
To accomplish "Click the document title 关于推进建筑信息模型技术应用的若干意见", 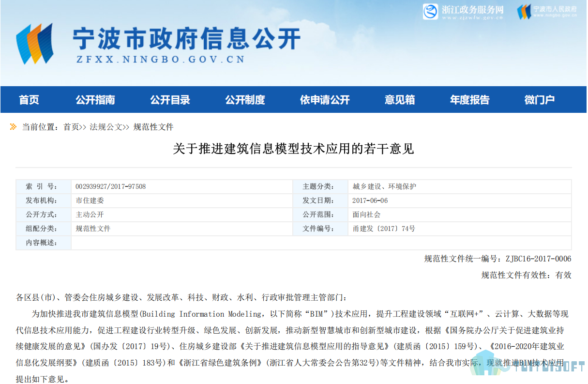I will tap(294, 149).
